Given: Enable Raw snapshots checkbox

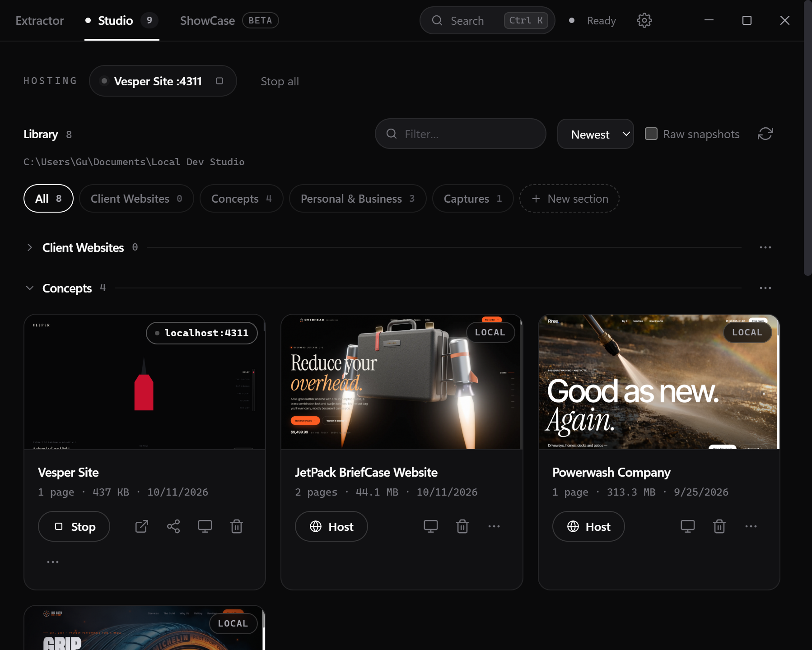Looking at the screenshot, I should (651, 134).
